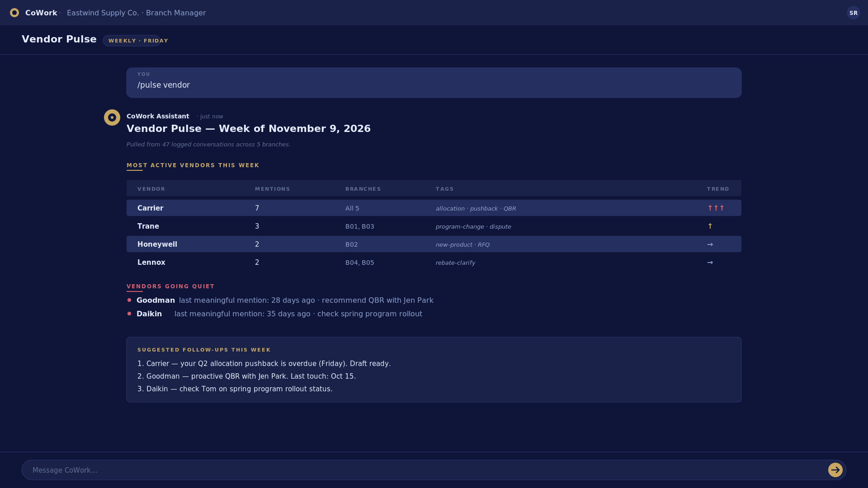Screen dimensions: 868x488
Task: Click the red bullet beside Goodman
Action: [x=129, y=300]
